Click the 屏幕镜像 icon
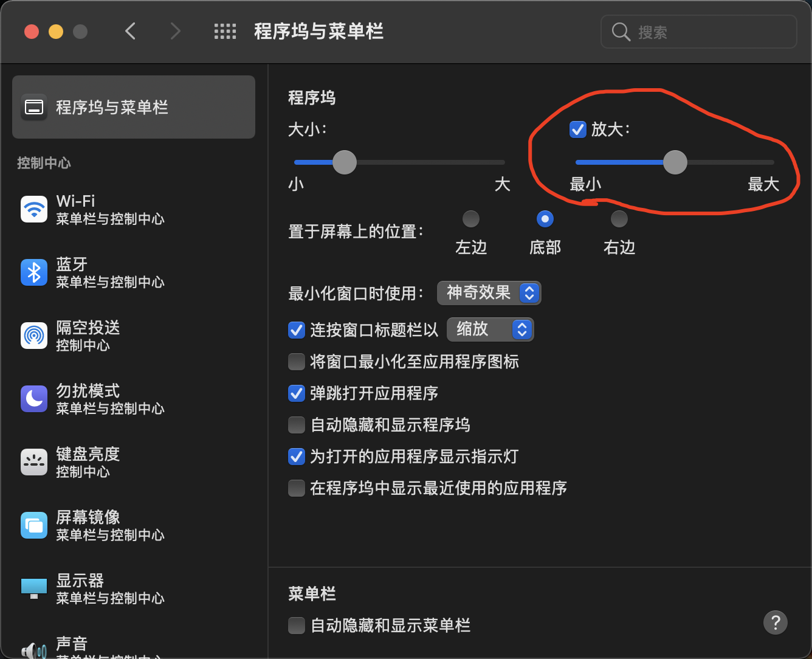The width and height of the screenshot is (812, 659). pos(34,525)
